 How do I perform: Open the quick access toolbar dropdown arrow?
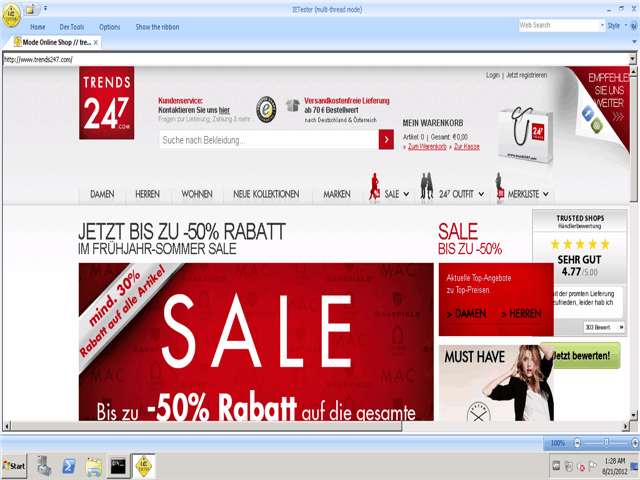click(45, 8)
